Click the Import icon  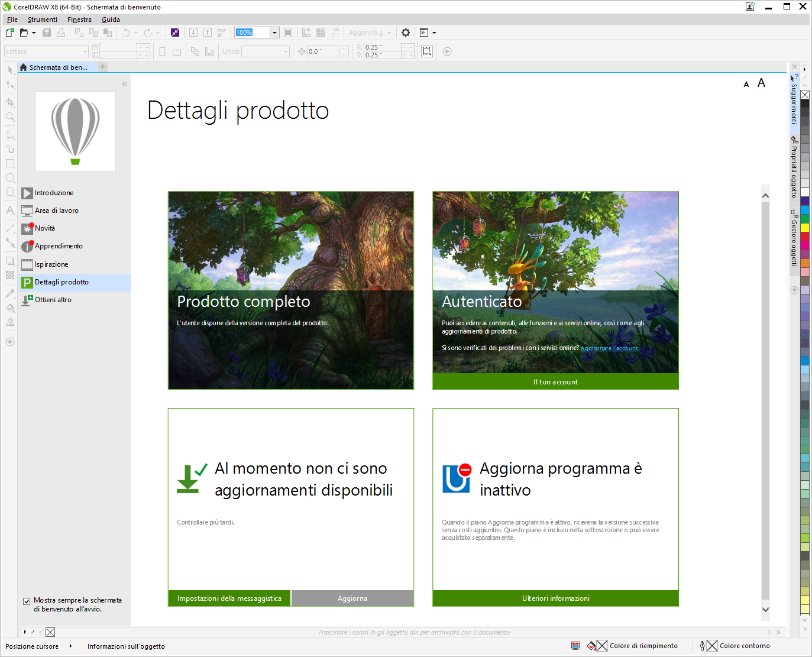(193, 33)
